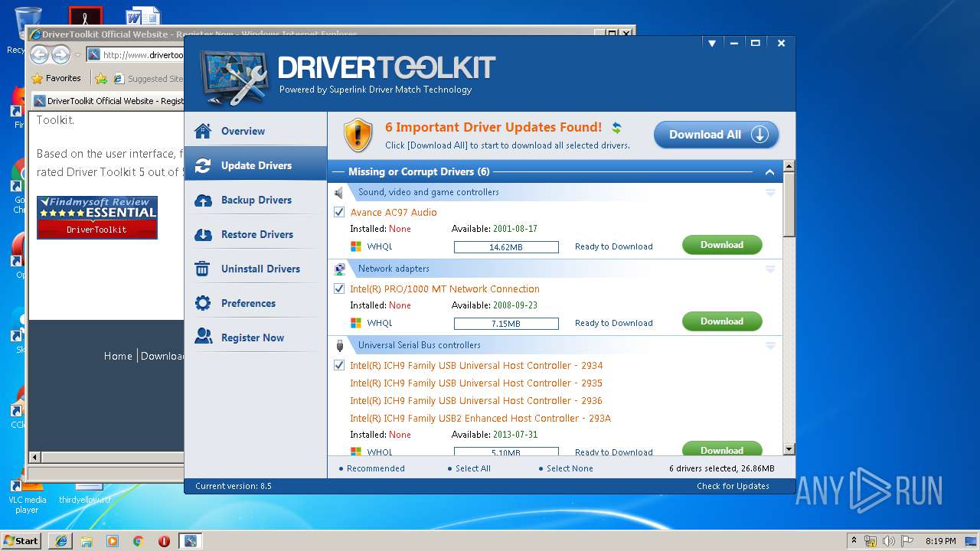Download the Avance AC97 Audio driver
Screen dimensions: 980x551
[722, 245]
